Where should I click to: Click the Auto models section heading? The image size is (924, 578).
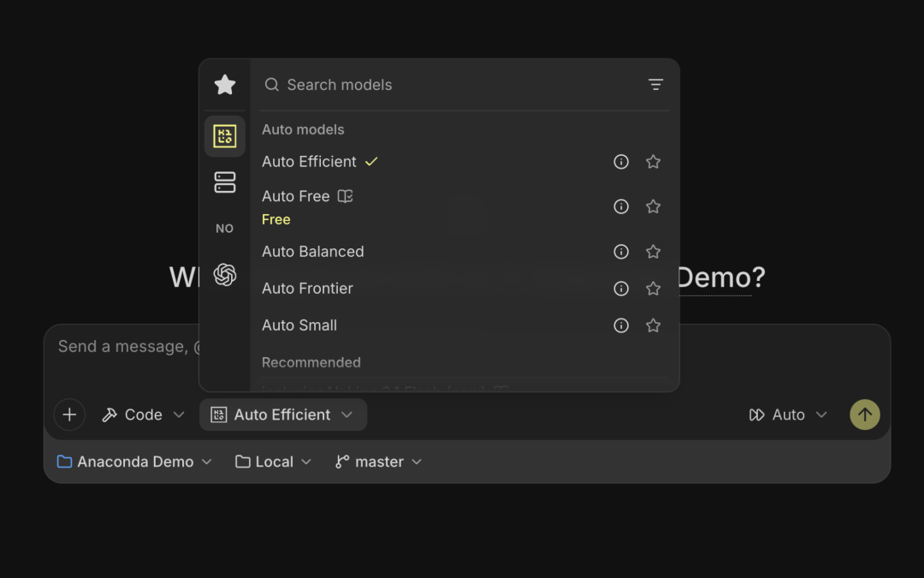tap(303, 130)
